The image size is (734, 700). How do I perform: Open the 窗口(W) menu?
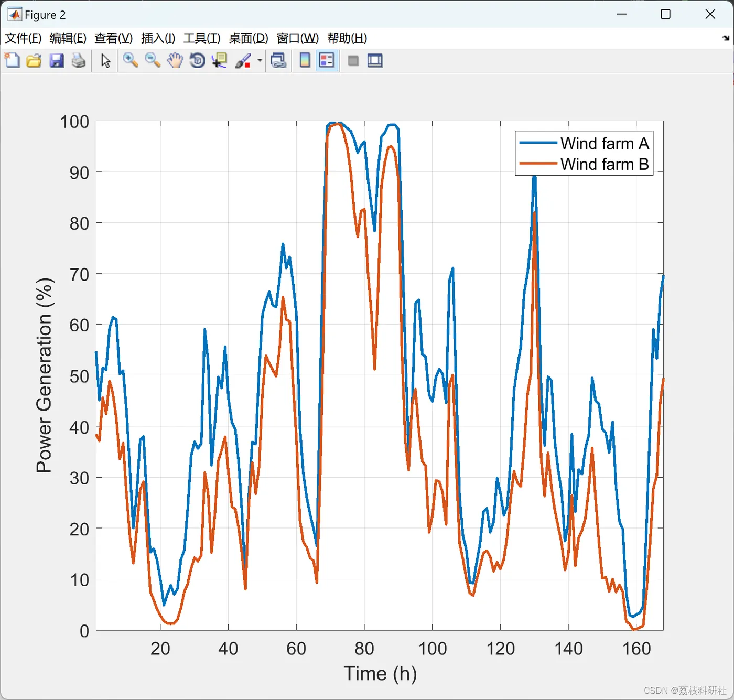[x=297, y=38]
